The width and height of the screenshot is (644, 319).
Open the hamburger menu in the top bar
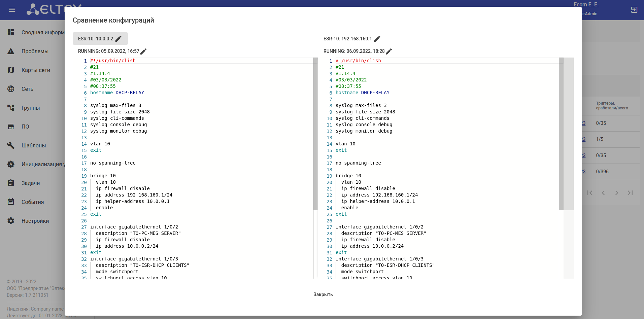coord(12,10)
